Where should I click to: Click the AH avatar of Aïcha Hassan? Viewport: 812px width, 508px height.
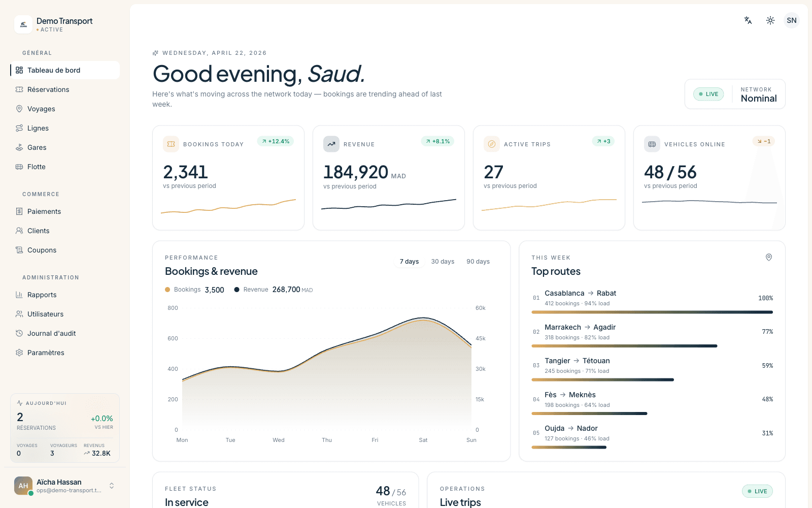point(23,486)
